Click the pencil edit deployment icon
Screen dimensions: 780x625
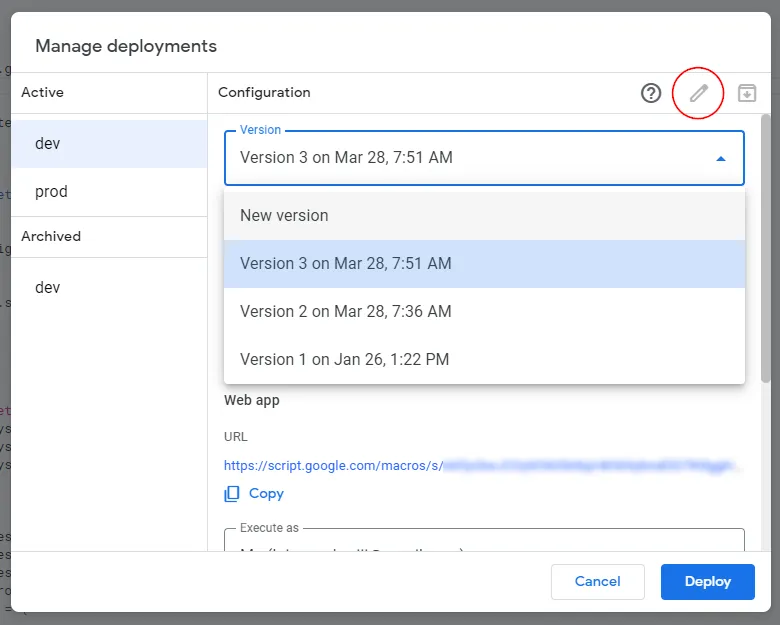pos(698,93)
